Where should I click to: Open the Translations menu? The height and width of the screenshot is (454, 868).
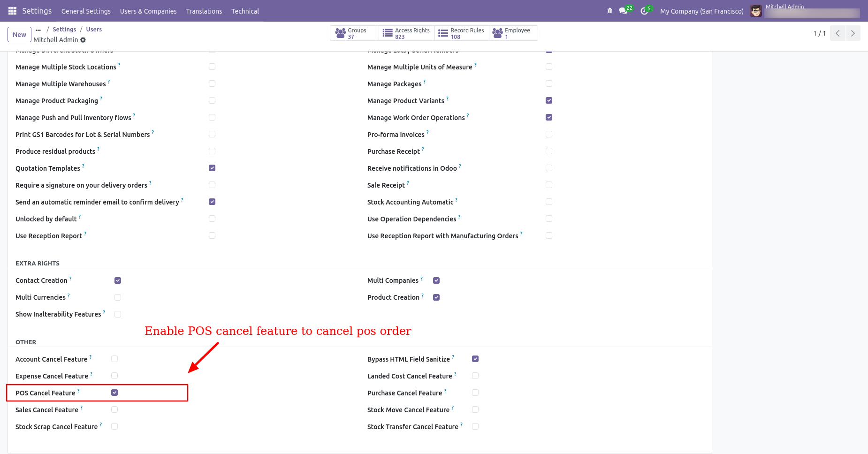pos(204,11)
